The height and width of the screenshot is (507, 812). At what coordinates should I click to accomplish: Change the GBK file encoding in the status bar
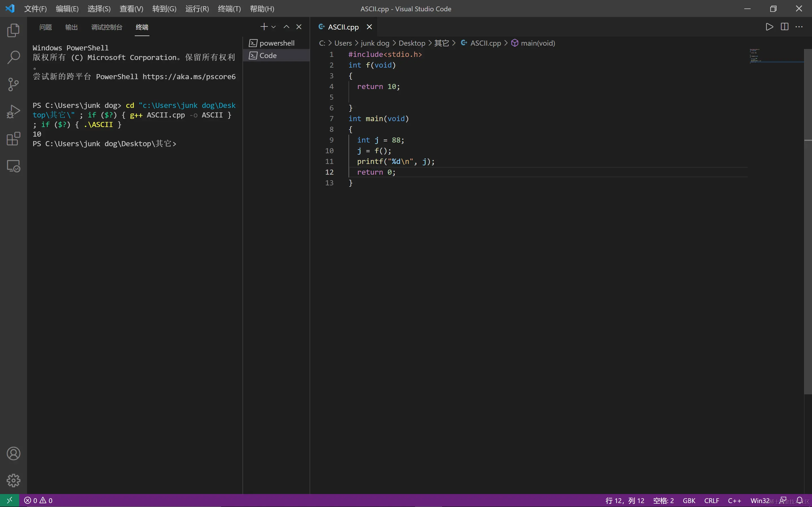tap(689, 500)
